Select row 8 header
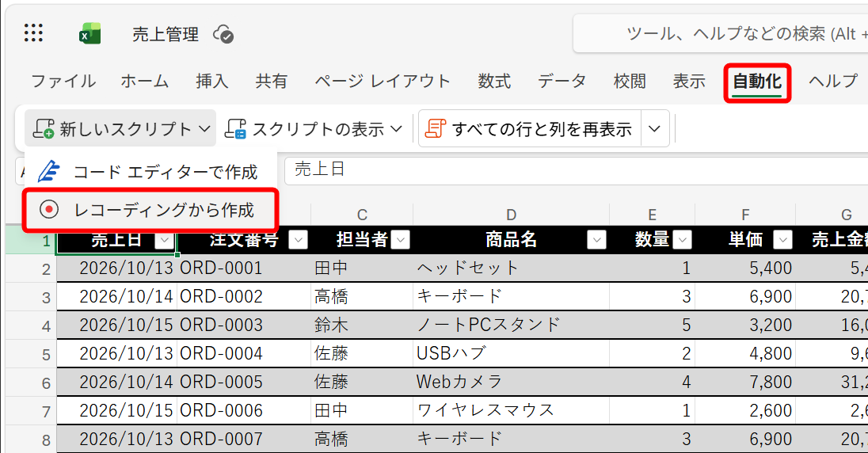Image resolution: width=868 pixels, height=453 pixels. pos(32,440)
